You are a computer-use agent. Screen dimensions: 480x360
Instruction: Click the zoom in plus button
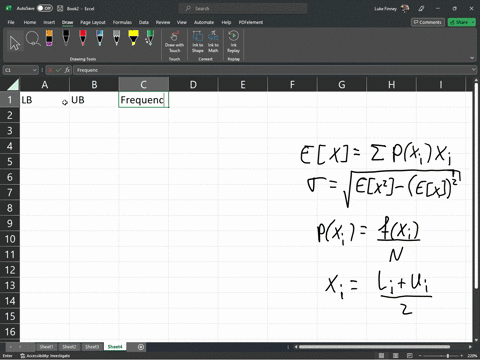coord(462,356)
